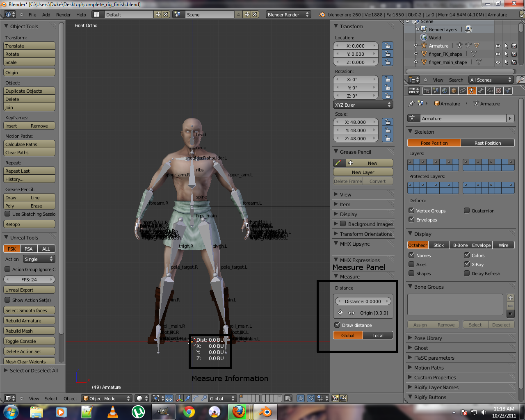
Task: Hide finger_FK_shape with its eye icon
Action: coord(498,54)
